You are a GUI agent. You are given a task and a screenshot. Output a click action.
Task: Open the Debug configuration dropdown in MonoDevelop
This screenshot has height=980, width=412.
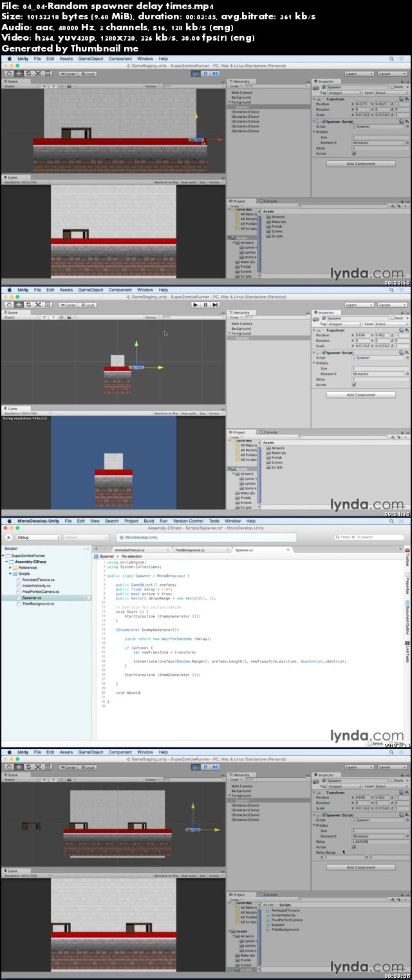click(37, 537)
